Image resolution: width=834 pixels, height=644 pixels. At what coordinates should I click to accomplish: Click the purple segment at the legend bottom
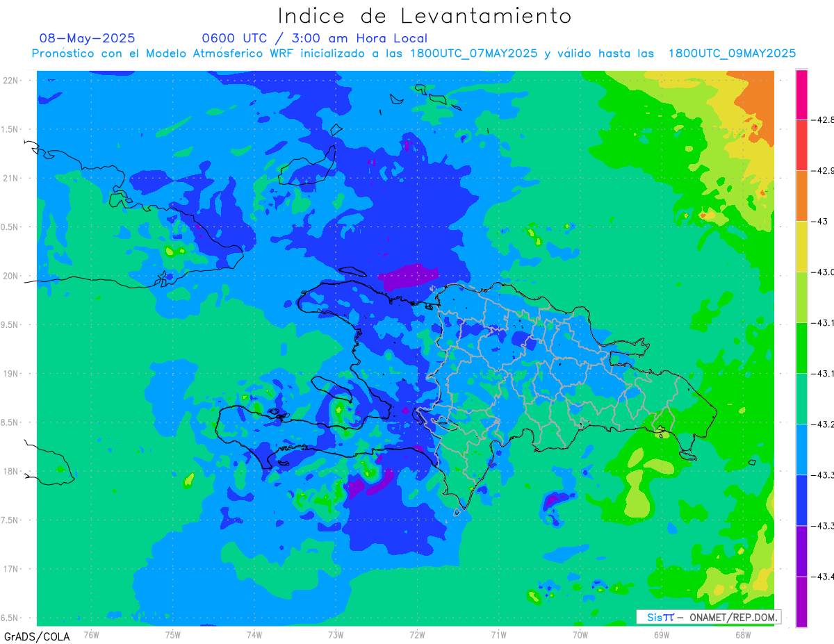(x=801, y=602)
